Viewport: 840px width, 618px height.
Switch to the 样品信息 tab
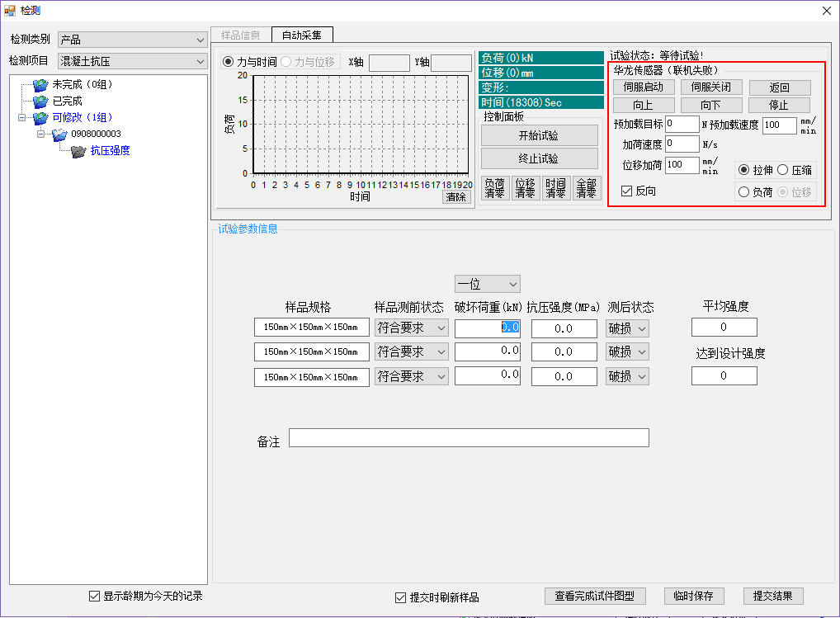point(240,35)
